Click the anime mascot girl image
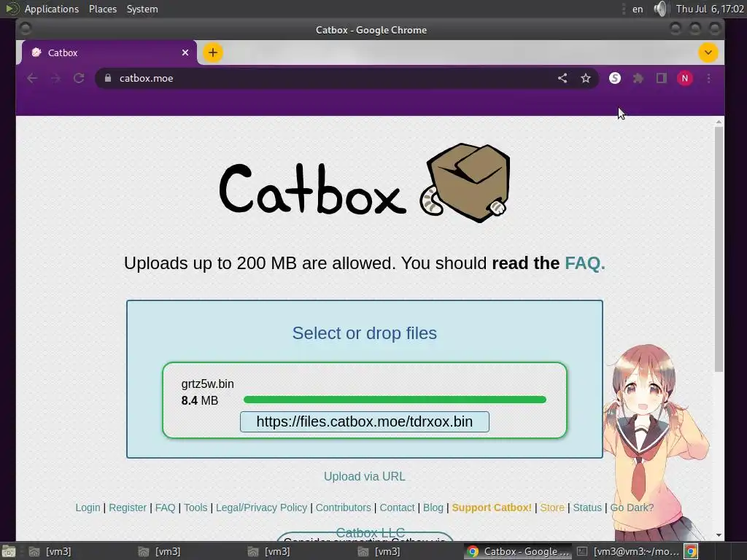Screen dimensions: 747x560 point(655,442)
